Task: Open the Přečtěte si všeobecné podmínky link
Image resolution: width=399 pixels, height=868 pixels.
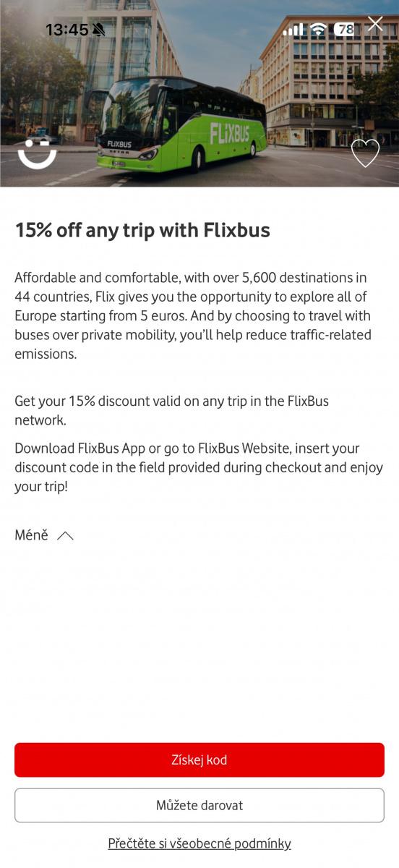Action: pos(199,843)
